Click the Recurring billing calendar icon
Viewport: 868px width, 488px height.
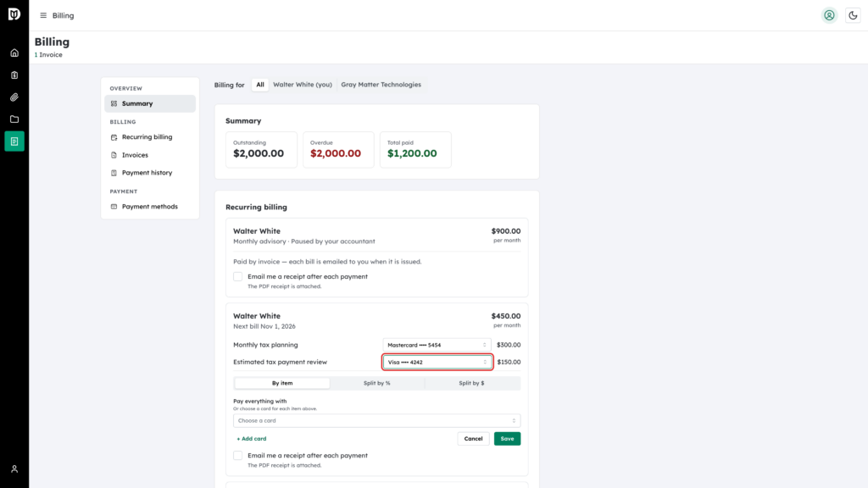click(114, 137)
